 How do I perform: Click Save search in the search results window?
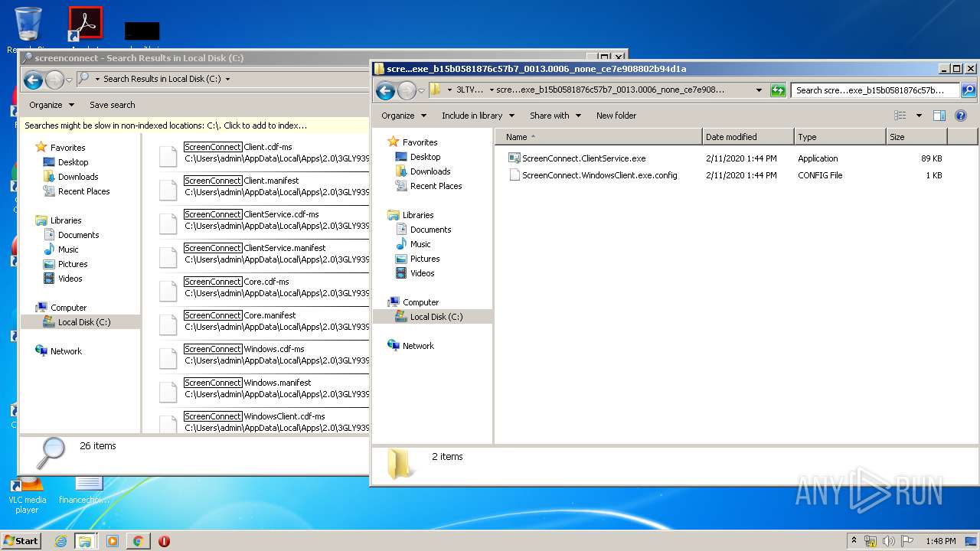tap(112, 105)
